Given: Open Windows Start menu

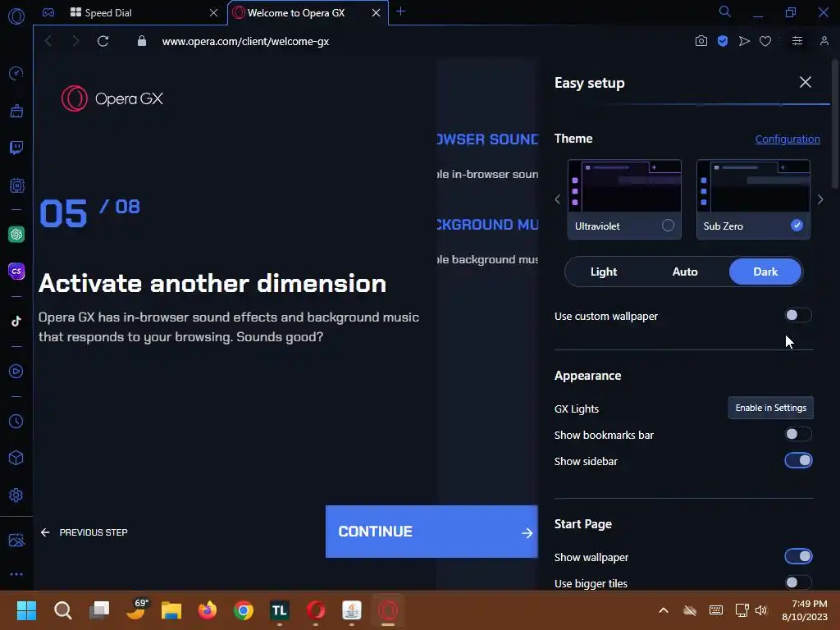Looking at the screenshot, I should point(26,610).
